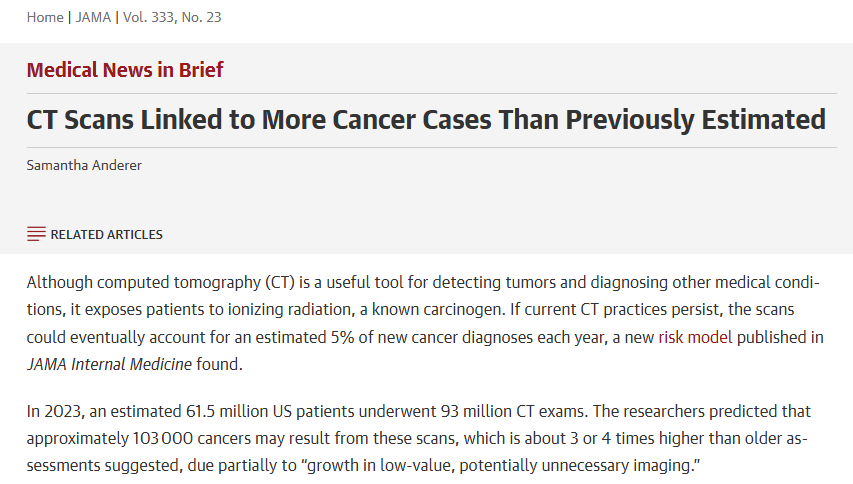Open the RELATED ARTICLES section label

[107, 234]
